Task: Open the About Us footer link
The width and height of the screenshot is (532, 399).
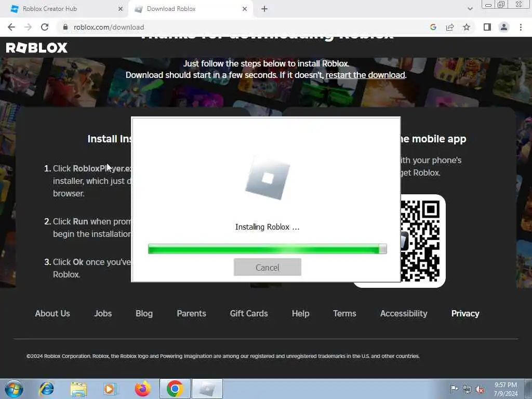Action: pos(52,313)
